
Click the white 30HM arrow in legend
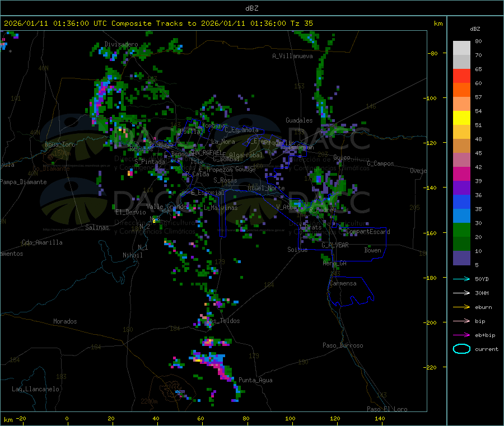click(461, 293)
